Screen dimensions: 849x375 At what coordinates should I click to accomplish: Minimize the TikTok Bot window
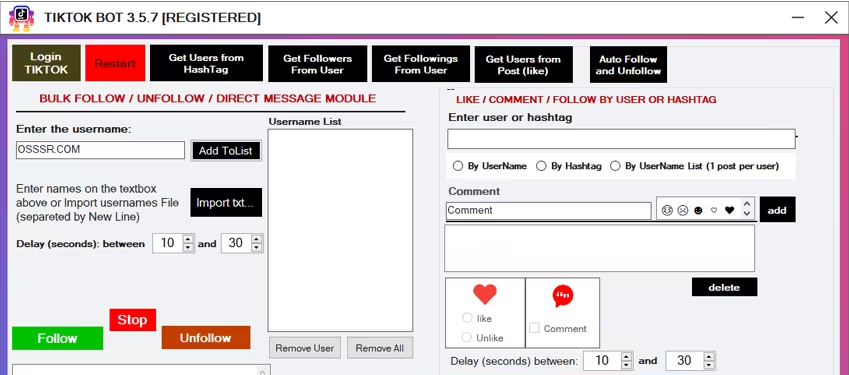point(798,17)
